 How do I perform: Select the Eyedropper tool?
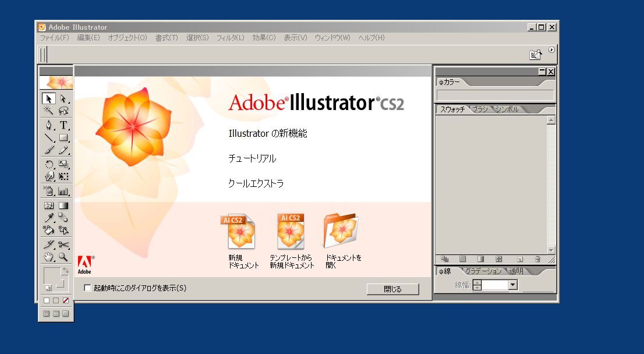click(x=48, y=218)
